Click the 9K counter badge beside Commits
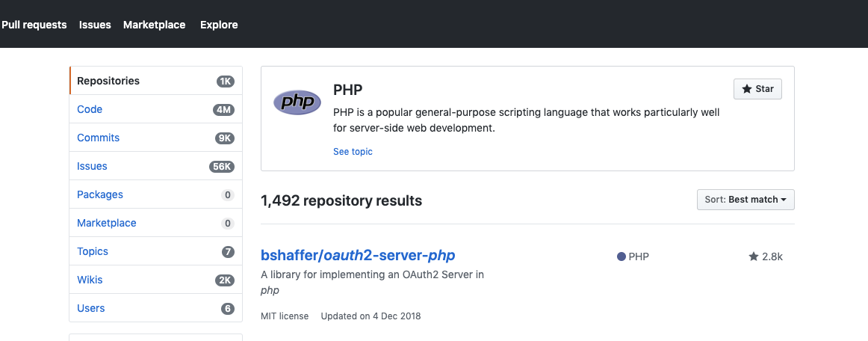Viewport: 868px width, 341px height. [x=225, y=138]
